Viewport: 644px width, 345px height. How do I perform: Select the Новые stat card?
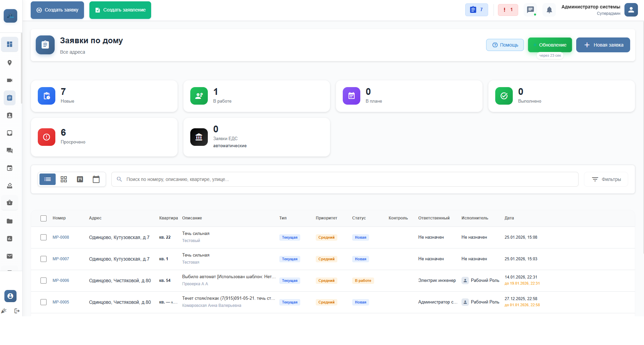click(x=104, y=96)
